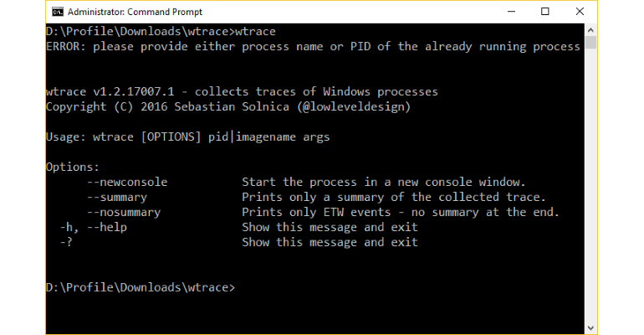644x335 pixels.
Task: Close the Administrator Command Prompt window
Action: [580, 12]
